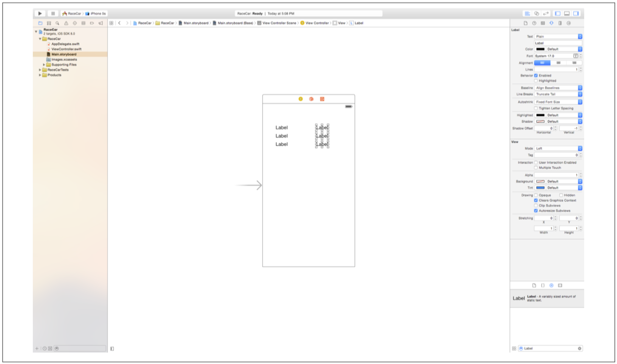Image resolution: width=617 pixels, height=364 pixels.
Task: Click View Controller Scene in breadcrumb bar
Action: 279,23
